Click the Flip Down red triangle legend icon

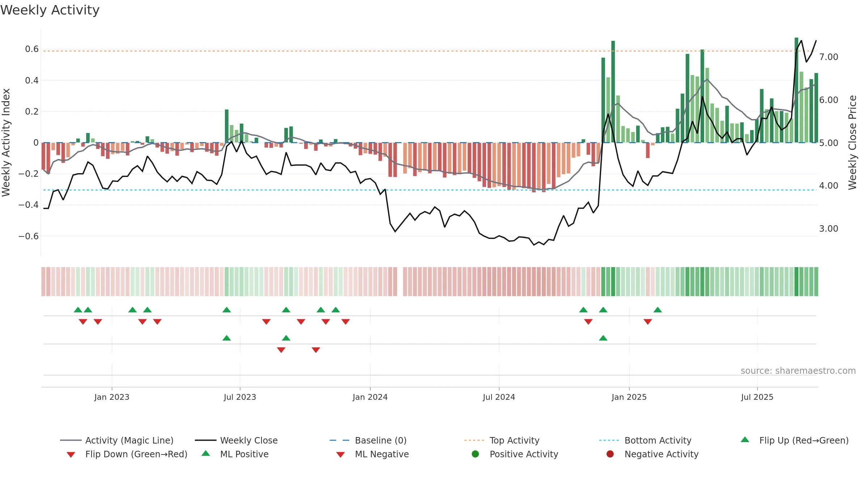coord(71,455)
